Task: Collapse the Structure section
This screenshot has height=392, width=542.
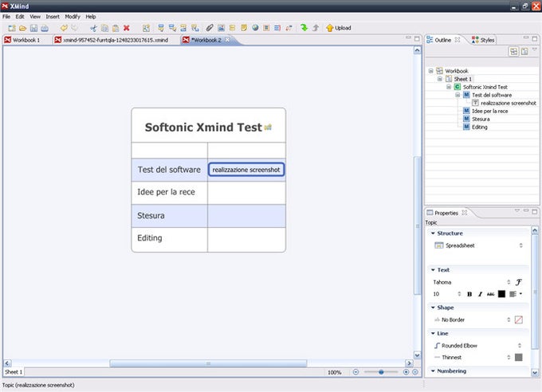Action: 433,233
